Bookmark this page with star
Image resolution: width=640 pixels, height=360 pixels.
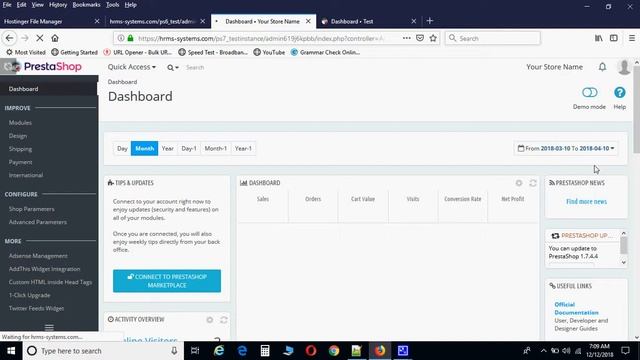[433, 38]
